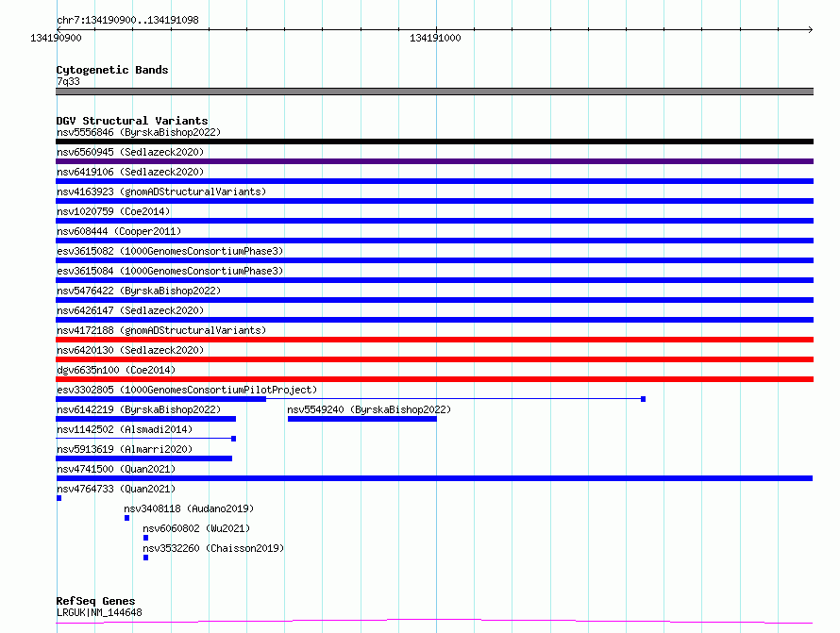Viewport: 840px width, 633px height.
Task: Click the esv3302805 end marker square
Action: [x=644, y=399]
